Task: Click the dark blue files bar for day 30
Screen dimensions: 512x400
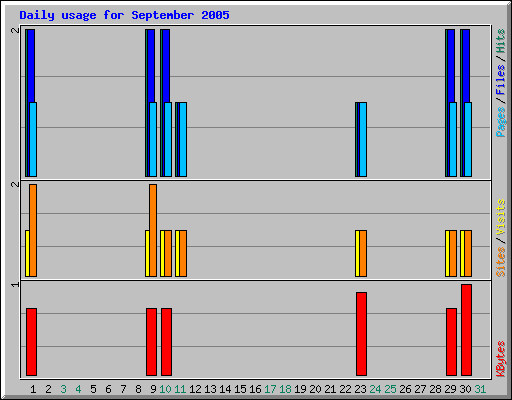Action: [466, 66]
